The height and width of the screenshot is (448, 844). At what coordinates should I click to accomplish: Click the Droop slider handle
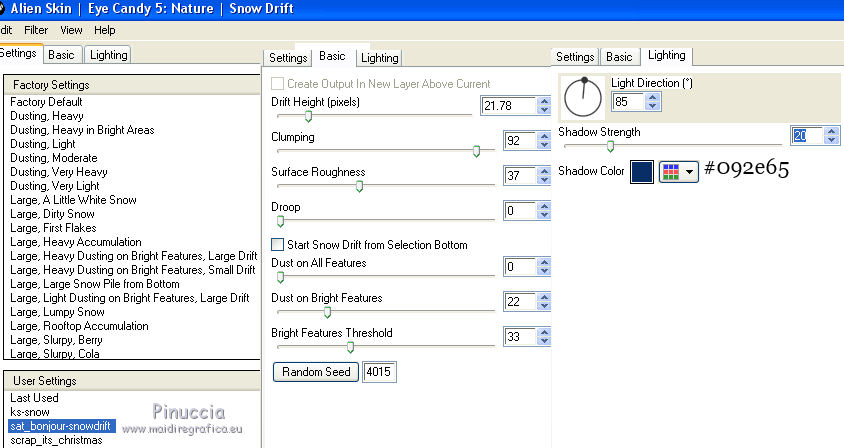tap(280, 221)
